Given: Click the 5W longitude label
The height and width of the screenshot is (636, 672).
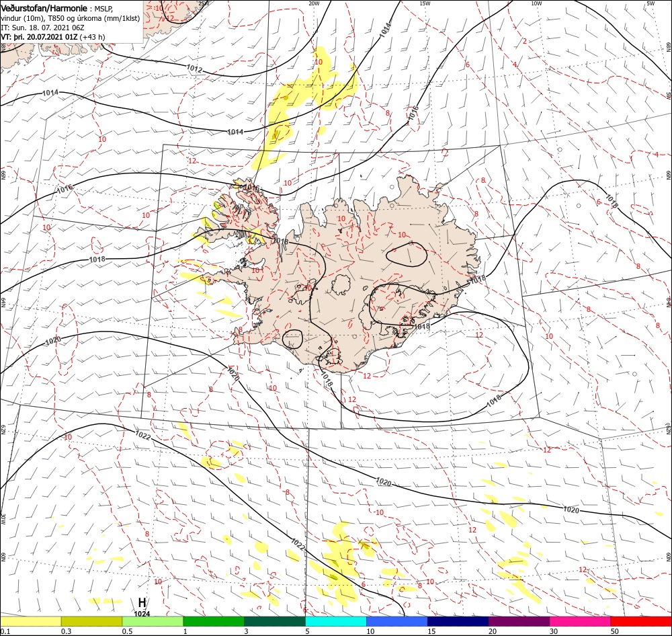Looking at the screenshot, I should coord(650,3).
